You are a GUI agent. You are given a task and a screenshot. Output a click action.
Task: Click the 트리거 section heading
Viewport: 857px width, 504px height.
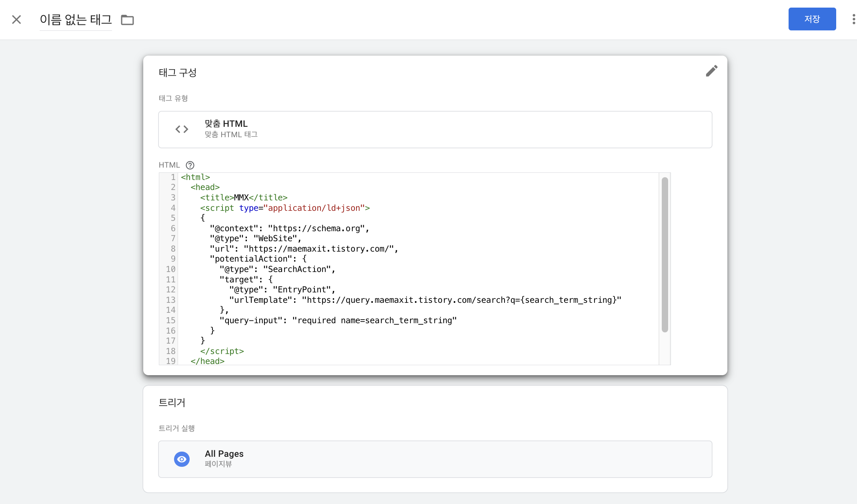172,402
